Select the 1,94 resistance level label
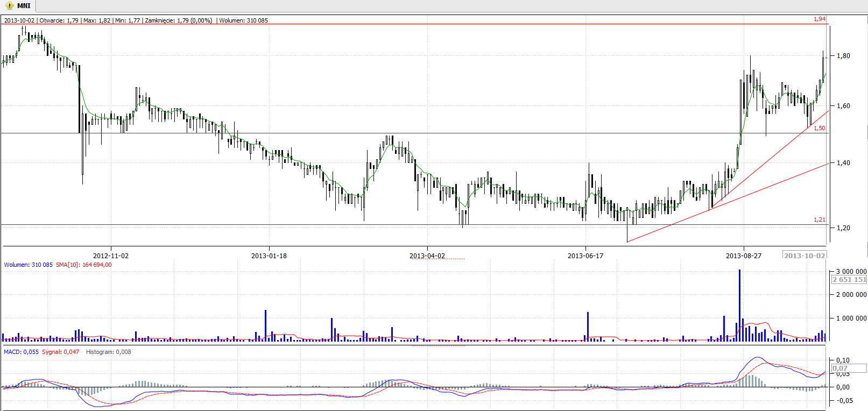Screen dimensions: 868x411 [x=819, y=19]
